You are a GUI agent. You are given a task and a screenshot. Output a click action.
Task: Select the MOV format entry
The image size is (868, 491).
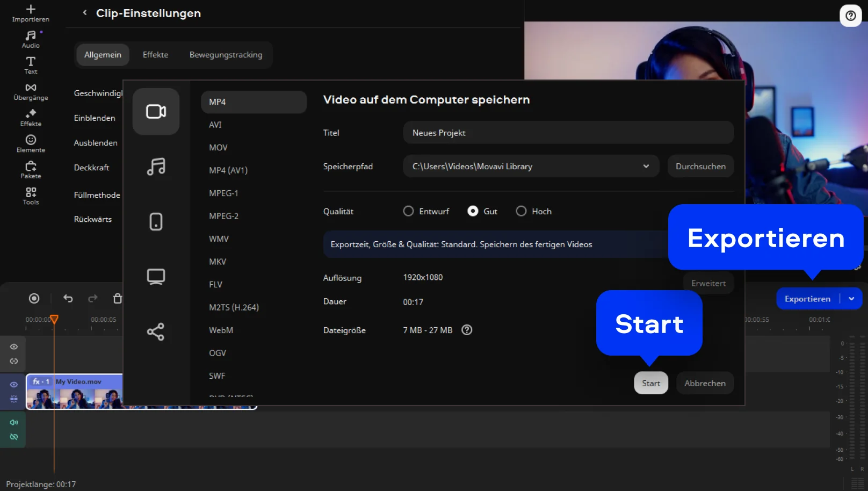[218, 147]
